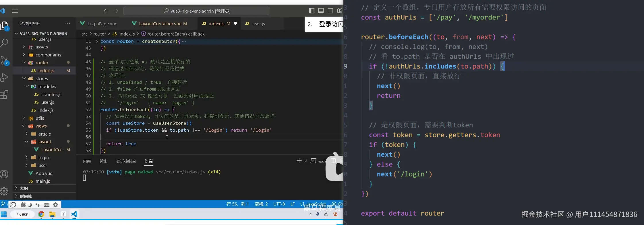Toggle the IME moon (half-width) mode
The image size is (644, 225).
point(30,205)
